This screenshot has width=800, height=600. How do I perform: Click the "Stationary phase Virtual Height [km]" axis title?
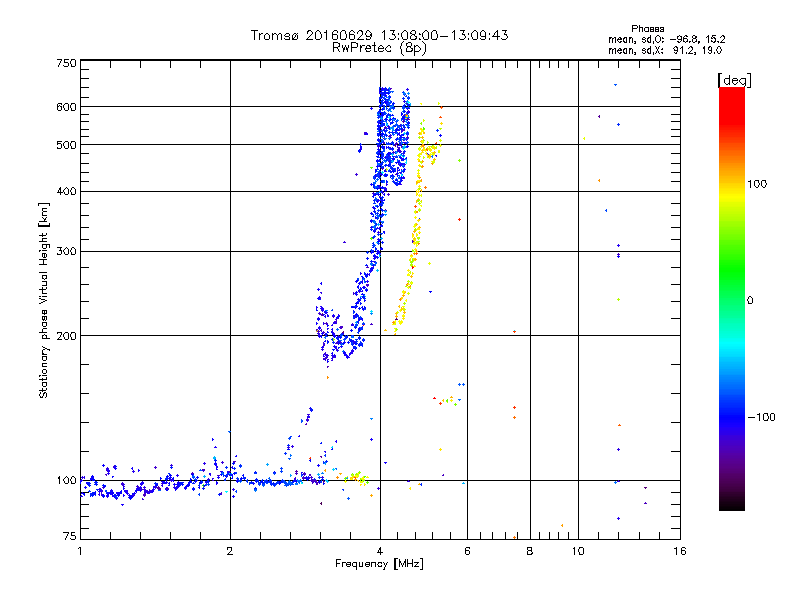[44, 300]
